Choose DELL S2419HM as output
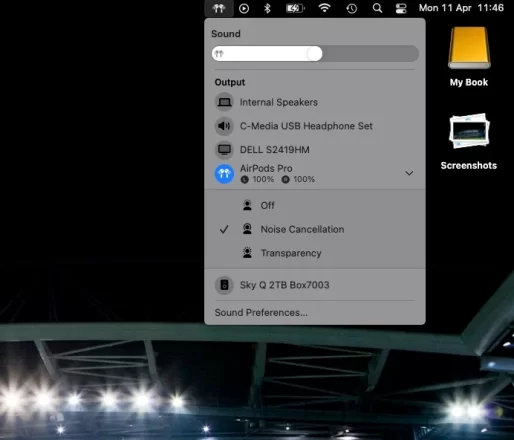514x440 pixels. [x=315, y=150]
